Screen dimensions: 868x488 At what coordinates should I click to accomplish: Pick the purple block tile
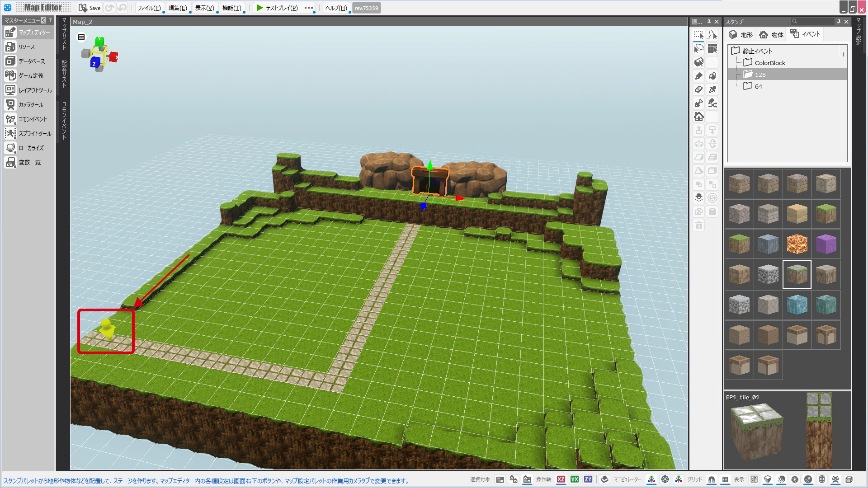point(826,244)
